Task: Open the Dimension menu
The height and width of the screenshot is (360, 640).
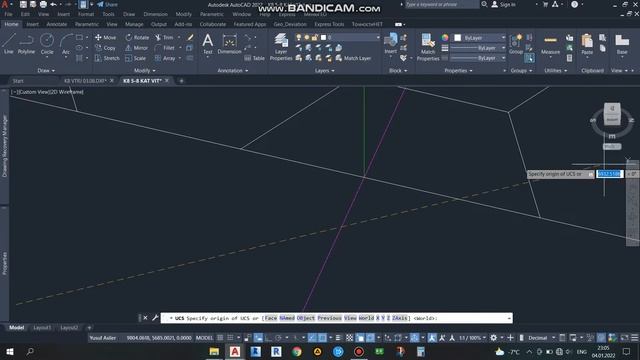Action: tap(155, 14)
